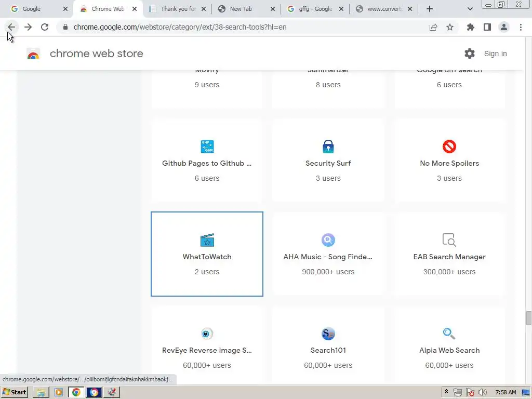Expand hidden system tray icons

(446, 392)
